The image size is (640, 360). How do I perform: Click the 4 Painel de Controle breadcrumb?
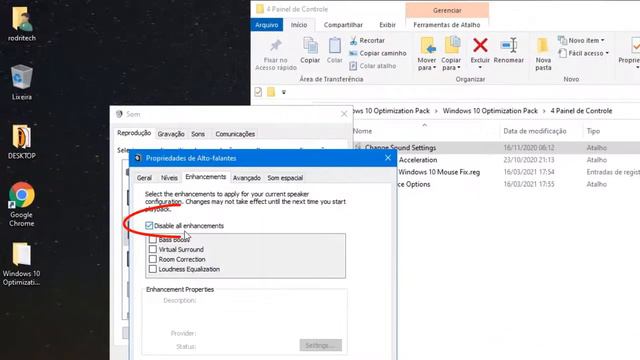[581, 111]
